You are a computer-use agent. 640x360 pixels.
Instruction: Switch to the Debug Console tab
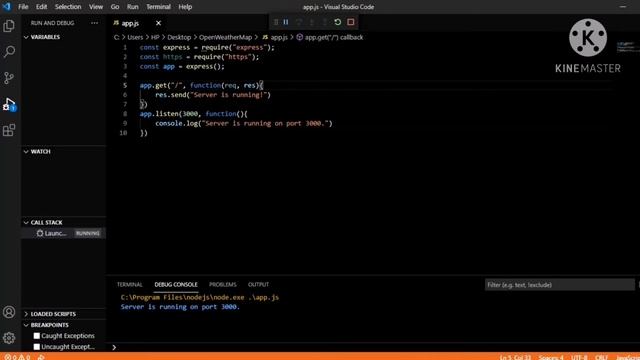[x=176, y=284]
